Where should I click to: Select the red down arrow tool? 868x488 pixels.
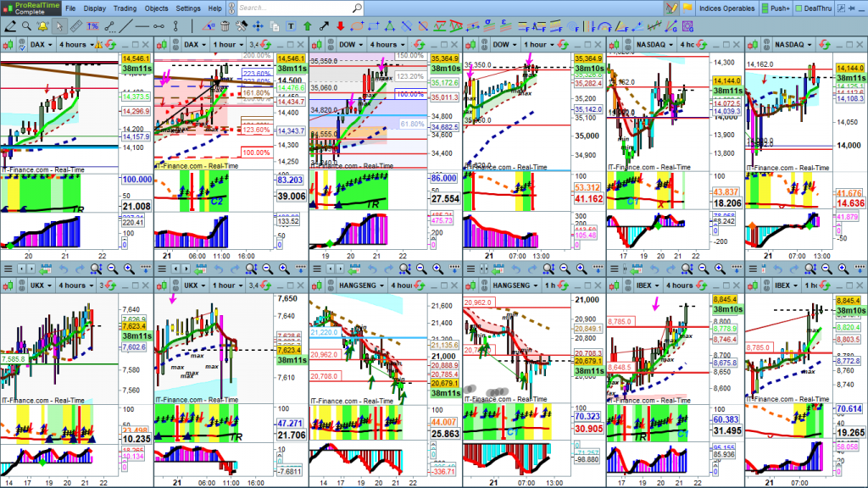pyautogui.click(x=340, y=25)
